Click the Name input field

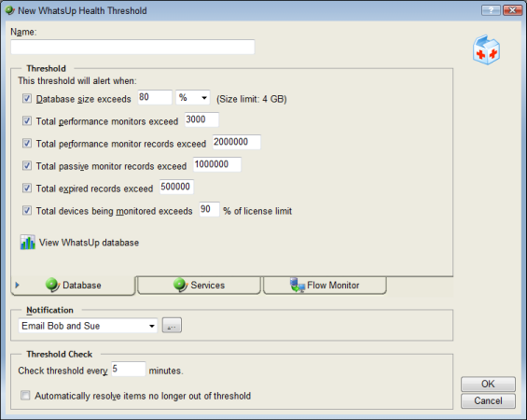click(132, 47)
